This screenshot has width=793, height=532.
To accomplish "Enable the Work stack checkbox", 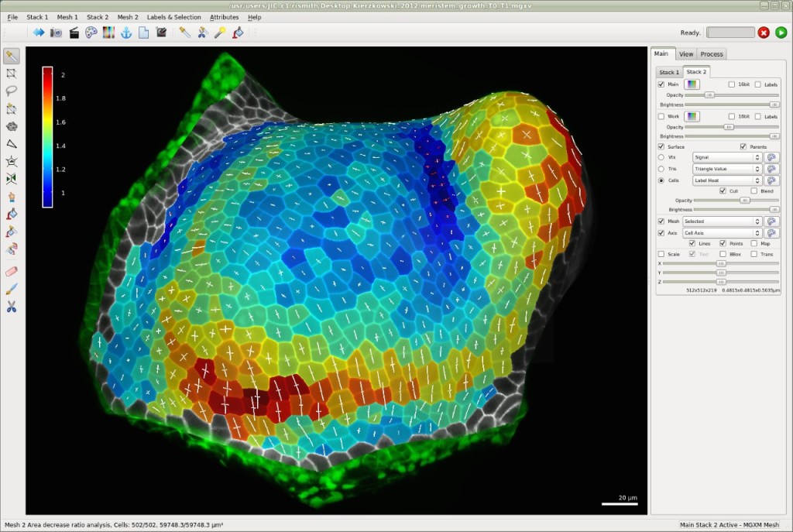I will coord(661,115).
